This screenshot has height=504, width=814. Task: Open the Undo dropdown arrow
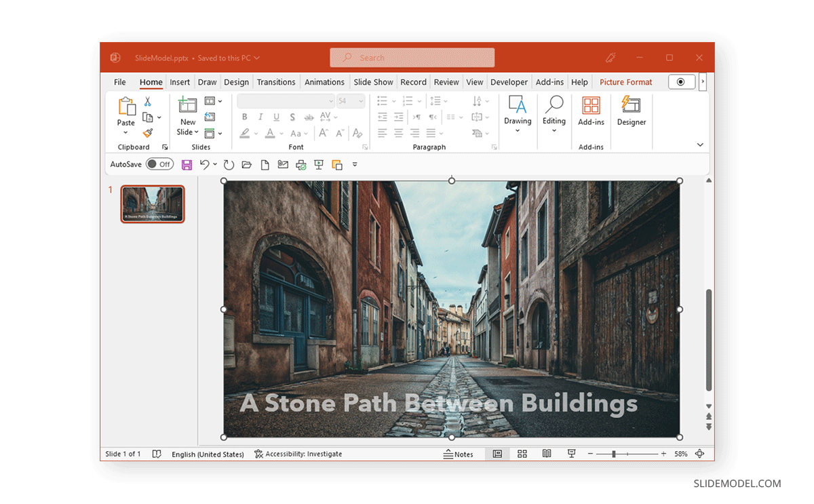(215, 164)
